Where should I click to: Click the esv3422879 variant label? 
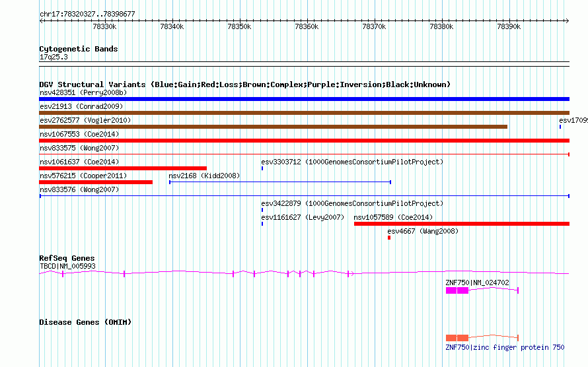[352, 203]
